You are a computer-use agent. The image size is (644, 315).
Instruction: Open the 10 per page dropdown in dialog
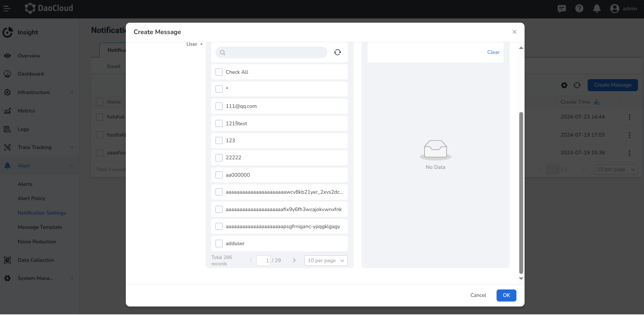(326, 260)
